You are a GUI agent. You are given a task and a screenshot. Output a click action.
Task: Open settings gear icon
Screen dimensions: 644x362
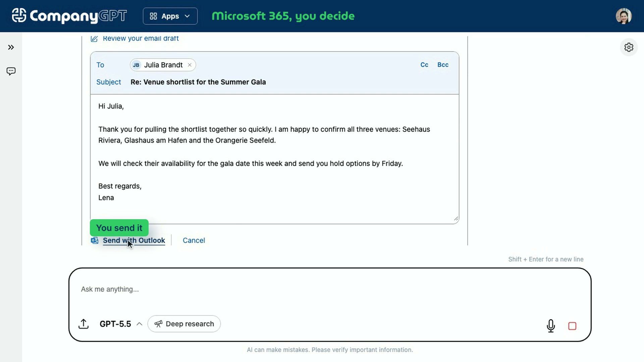pos(629,47)
